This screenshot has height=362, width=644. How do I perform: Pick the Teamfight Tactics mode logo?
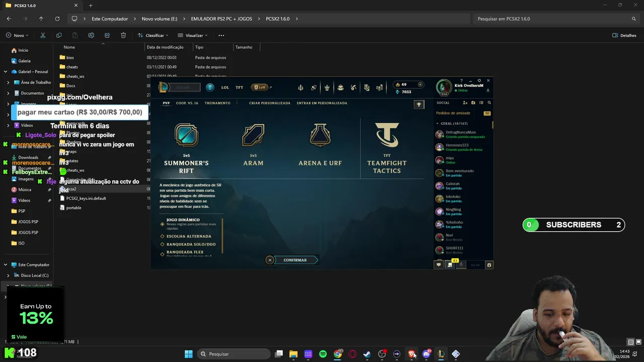pos(387,135)
